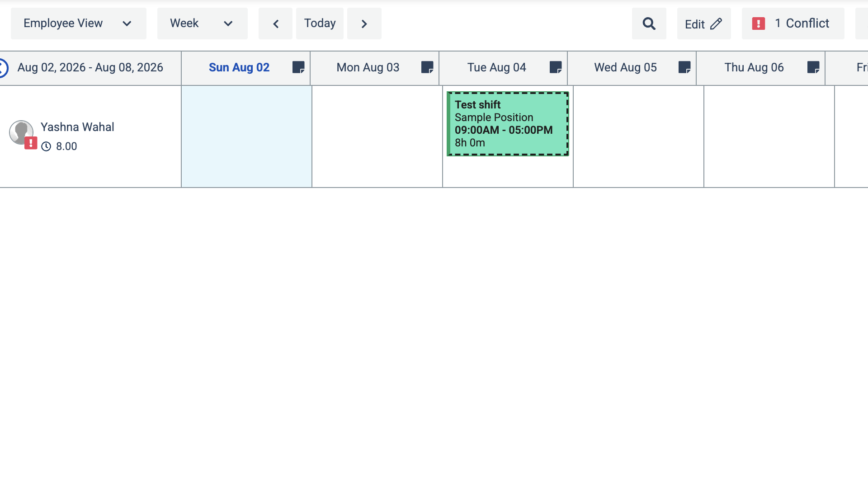
Task: Open the note icon for Wed Aug 05
Action: pos(684,67)
